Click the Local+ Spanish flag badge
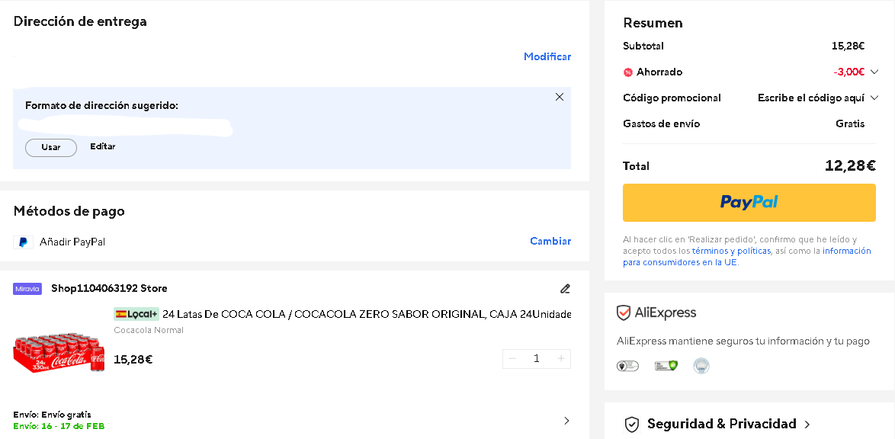895x439 pixels. 136,314
